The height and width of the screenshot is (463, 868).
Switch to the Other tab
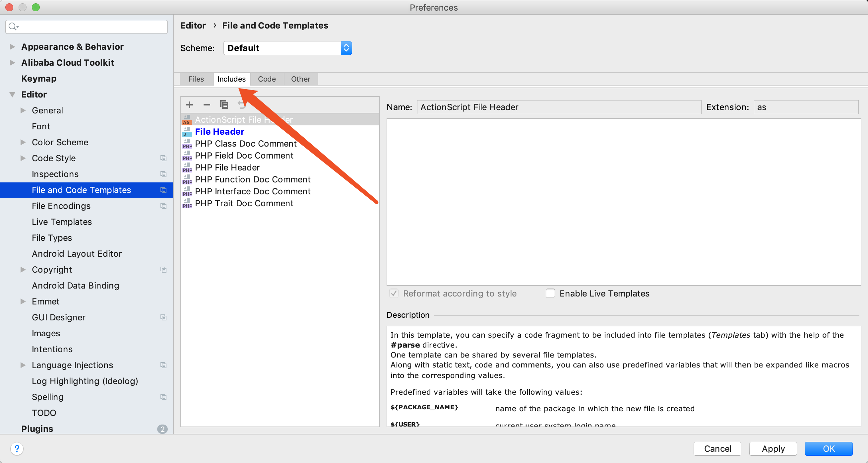(x=301, y=79)
